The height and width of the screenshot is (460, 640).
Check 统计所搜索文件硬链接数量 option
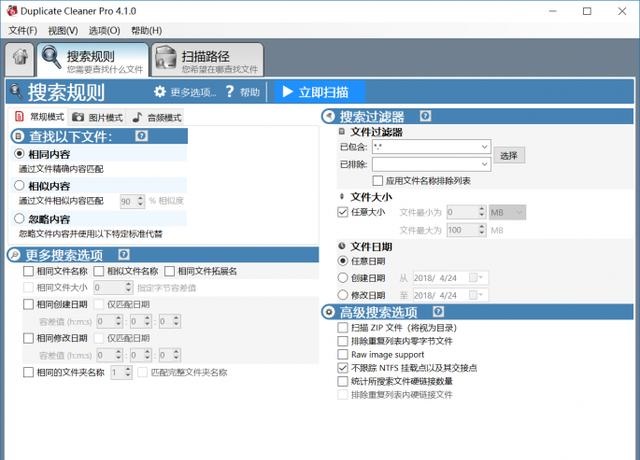tap(342, 381)
